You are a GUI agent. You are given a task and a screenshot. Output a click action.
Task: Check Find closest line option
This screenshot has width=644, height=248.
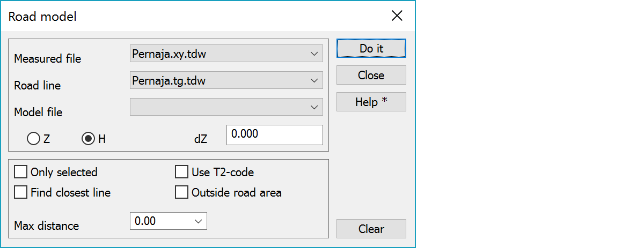pos(21,192)
